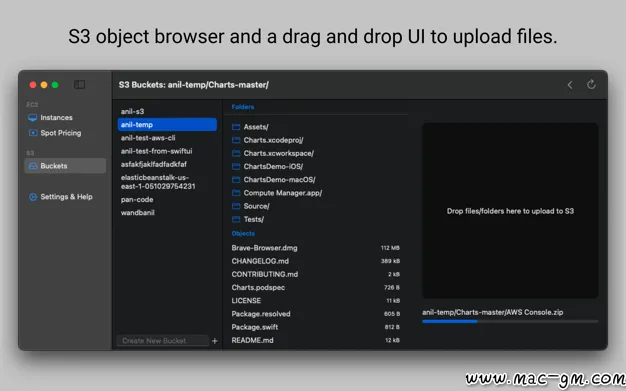Open the Charts.xcodeproj/ folder name

(273, 140)
